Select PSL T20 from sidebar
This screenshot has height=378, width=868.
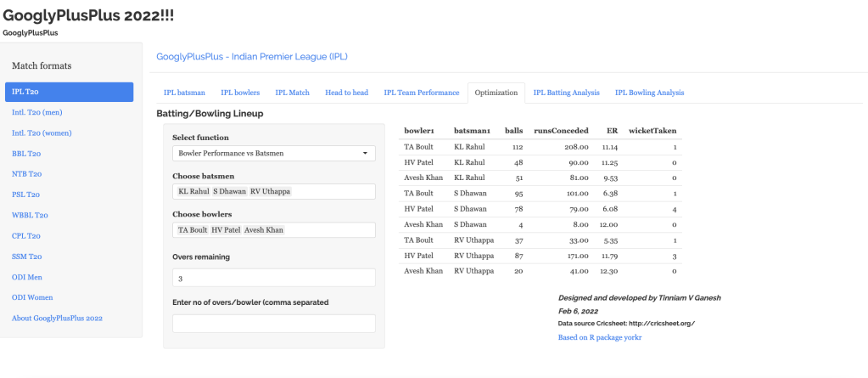click(x=25, y=195)
